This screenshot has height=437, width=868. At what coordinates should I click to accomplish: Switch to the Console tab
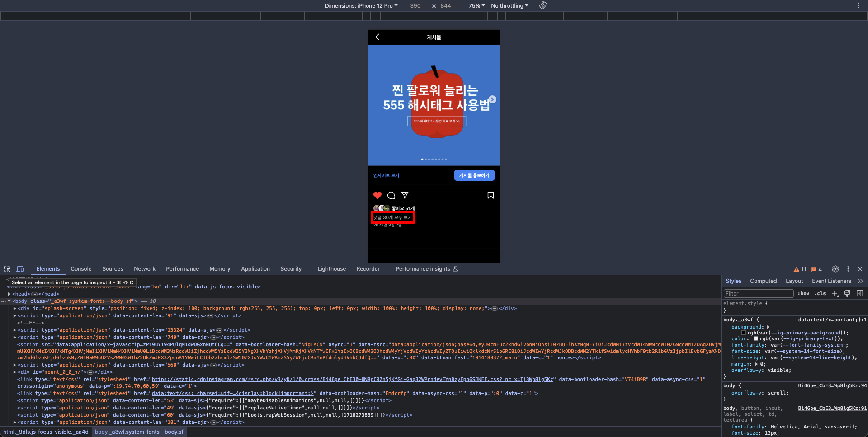coord(81,269)
